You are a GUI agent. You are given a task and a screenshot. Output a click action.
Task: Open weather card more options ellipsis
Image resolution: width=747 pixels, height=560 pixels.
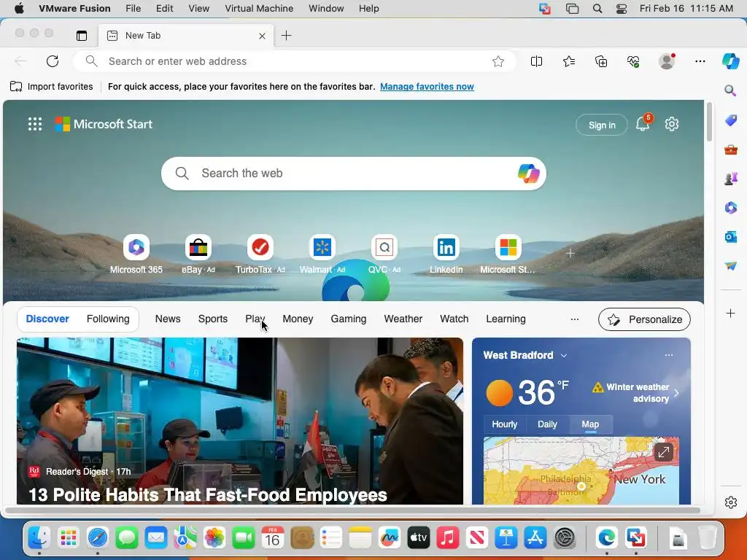[x=669, y=355]
